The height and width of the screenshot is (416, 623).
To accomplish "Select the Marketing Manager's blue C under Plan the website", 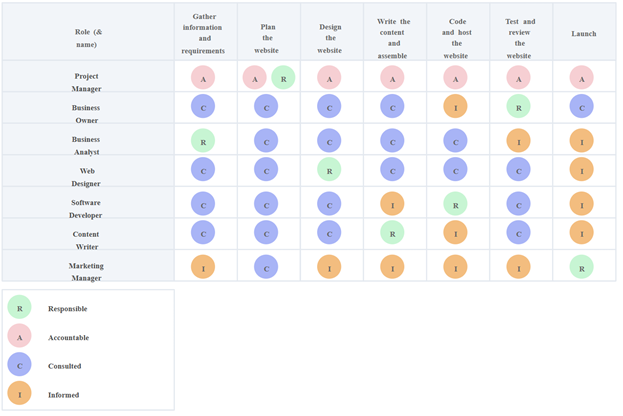I will click(266, 266).
